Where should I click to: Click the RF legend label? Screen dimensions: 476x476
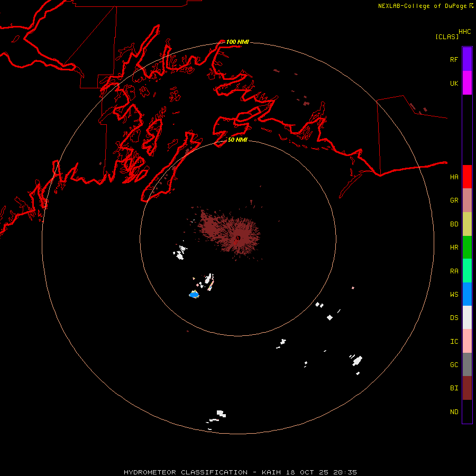[x=454, y=59]
